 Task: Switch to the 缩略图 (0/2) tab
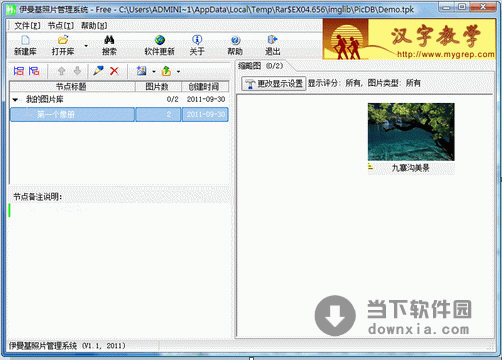(x=260, y=66)
